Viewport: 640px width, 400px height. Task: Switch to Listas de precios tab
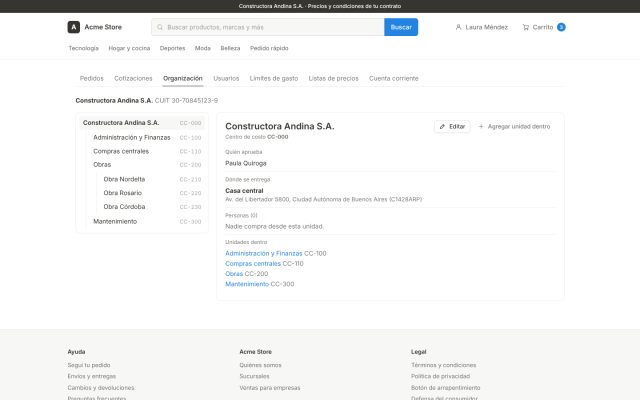coord(333,78)
